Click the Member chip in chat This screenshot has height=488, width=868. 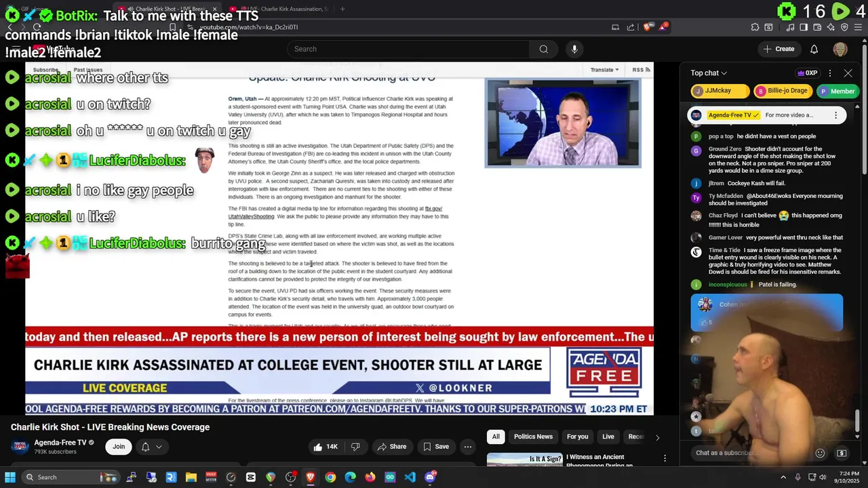[837, 91]
